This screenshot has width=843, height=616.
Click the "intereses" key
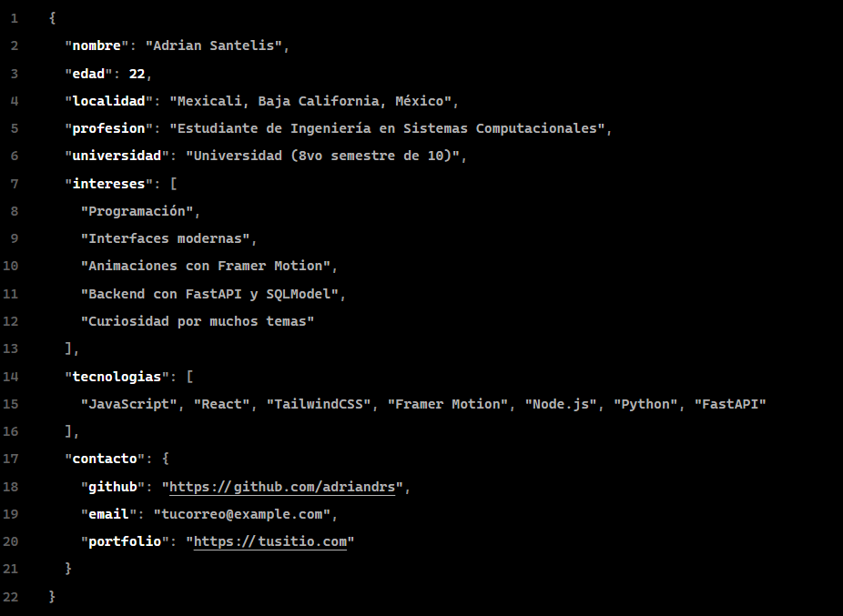point(108,184)
